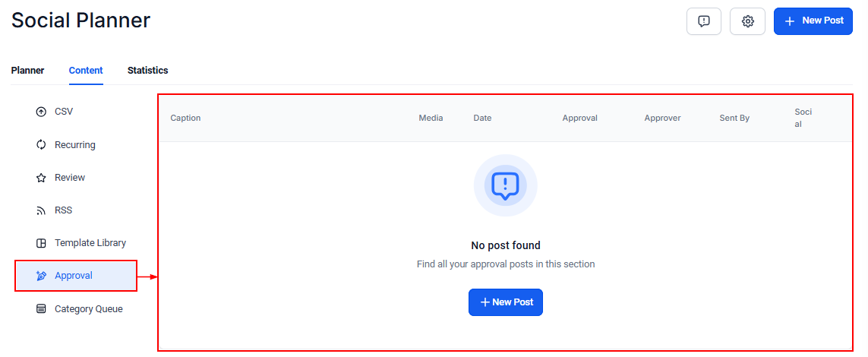Click the top-right New Post button

[813, 21]
